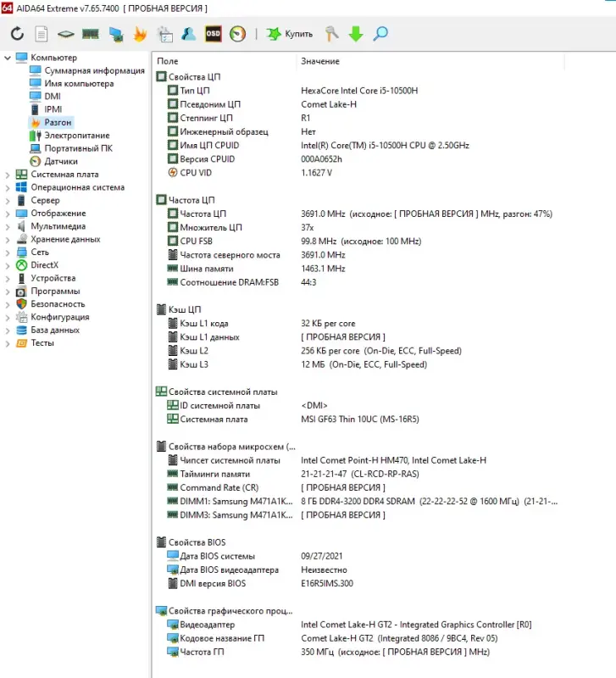
Task: Click the Устройства tree icon
Action: [x=21, y=278]
